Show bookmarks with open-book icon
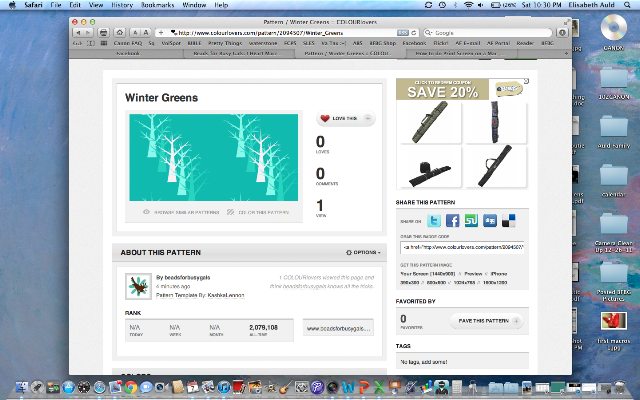This screenshot has height=400, width=640. click(91, 43)
